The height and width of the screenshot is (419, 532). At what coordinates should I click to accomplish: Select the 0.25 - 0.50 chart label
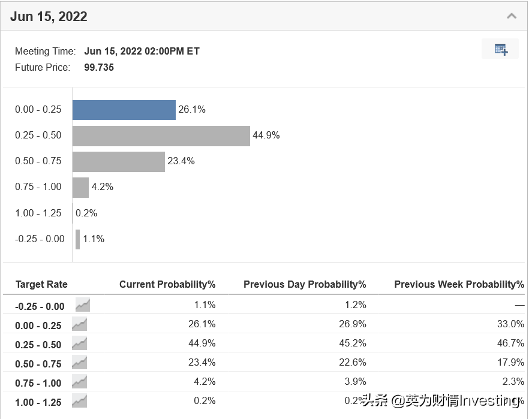(38, 135)
